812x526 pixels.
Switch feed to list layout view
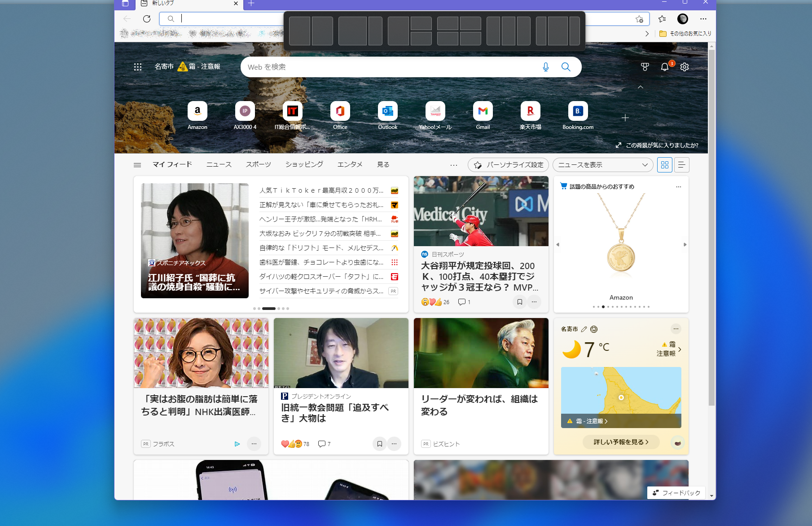(x=682, y=165)
